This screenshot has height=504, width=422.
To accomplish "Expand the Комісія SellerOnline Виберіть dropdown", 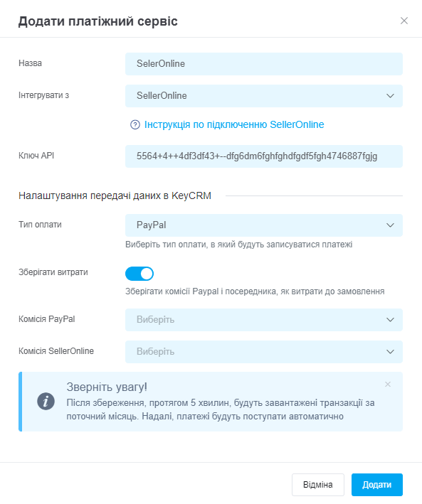I will [264, 352].
